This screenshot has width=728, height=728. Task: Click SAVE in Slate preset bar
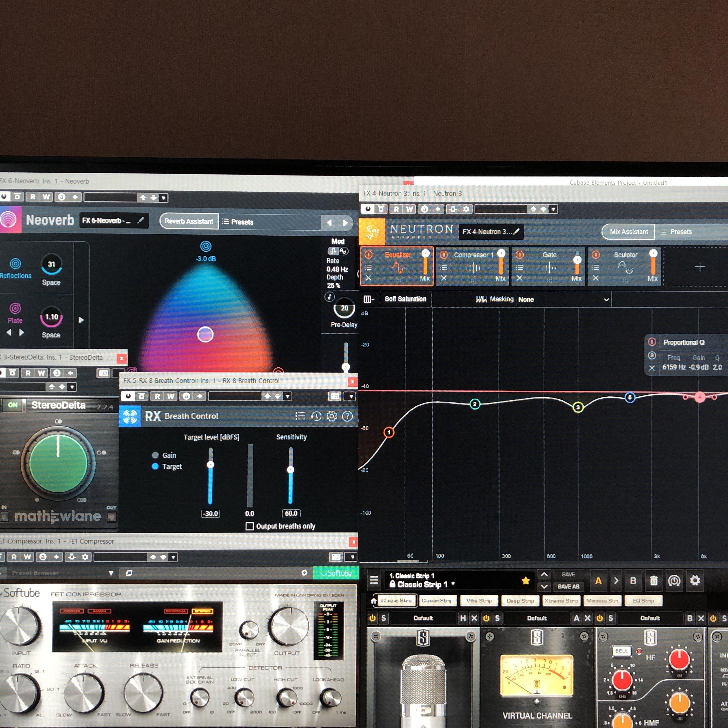pos(568,574)
